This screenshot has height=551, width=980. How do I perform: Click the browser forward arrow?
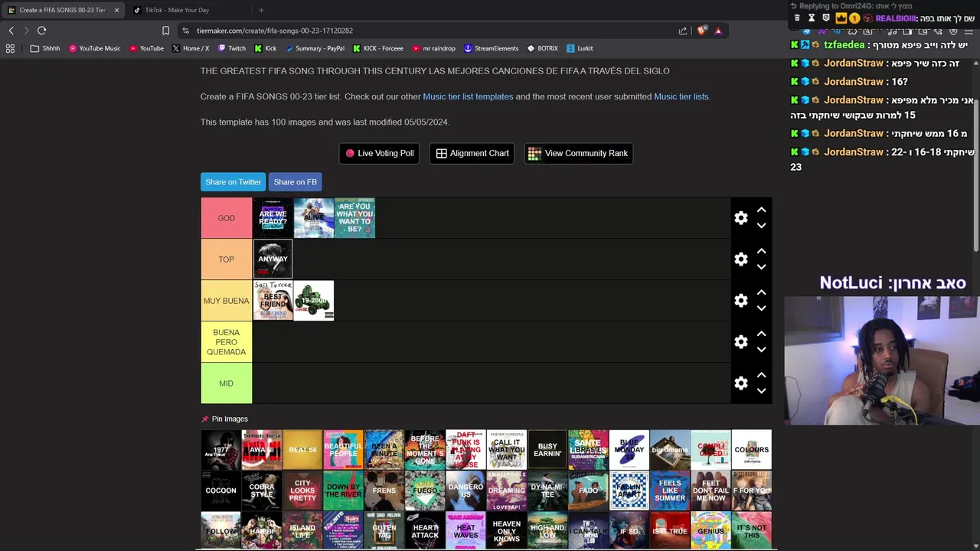pos(26,31)
